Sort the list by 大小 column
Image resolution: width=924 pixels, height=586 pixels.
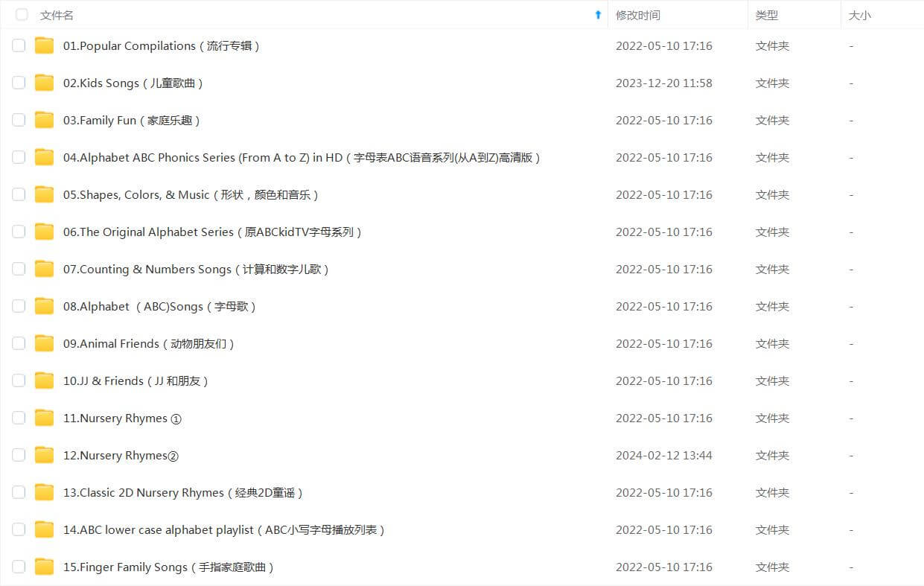(x=859, y=15)
